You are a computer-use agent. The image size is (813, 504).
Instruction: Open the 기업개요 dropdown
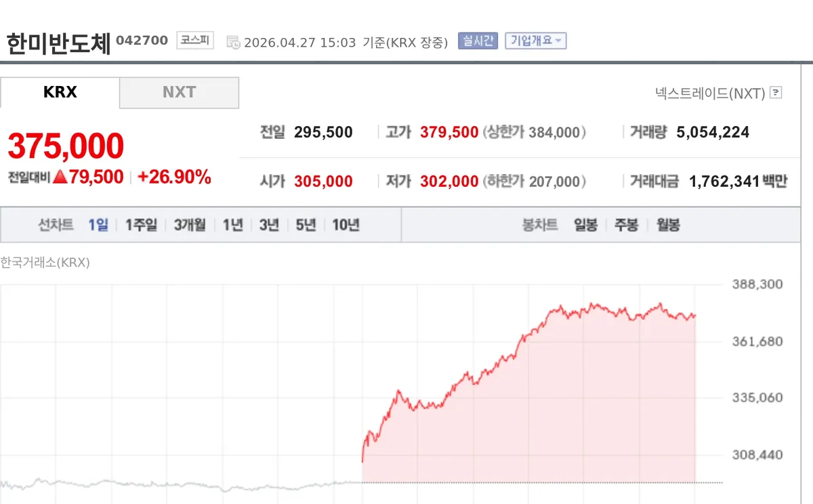[535, 41]
